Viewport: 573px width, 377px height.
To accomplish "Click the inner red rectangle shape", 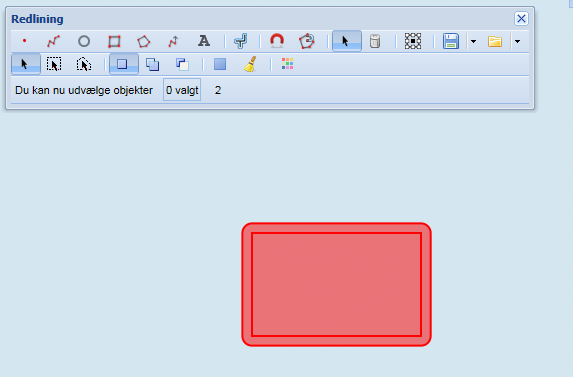I will point(337,284).
